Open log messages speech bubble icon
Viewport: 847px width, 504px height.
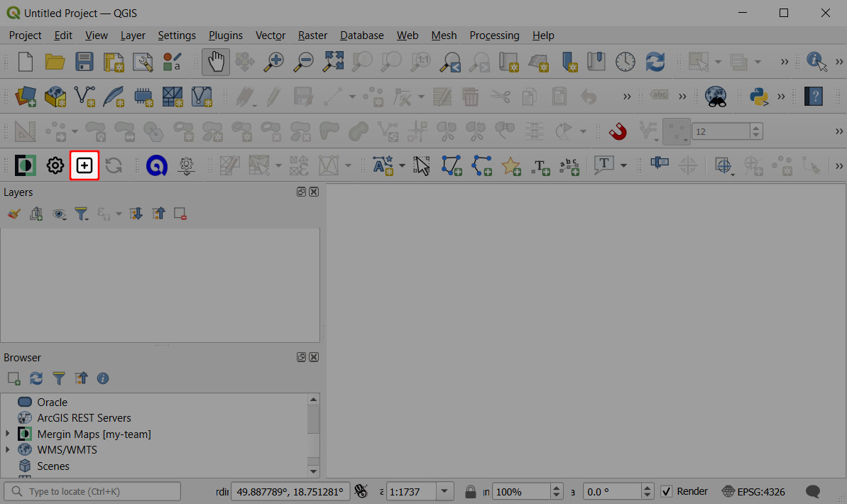[812, 491]
